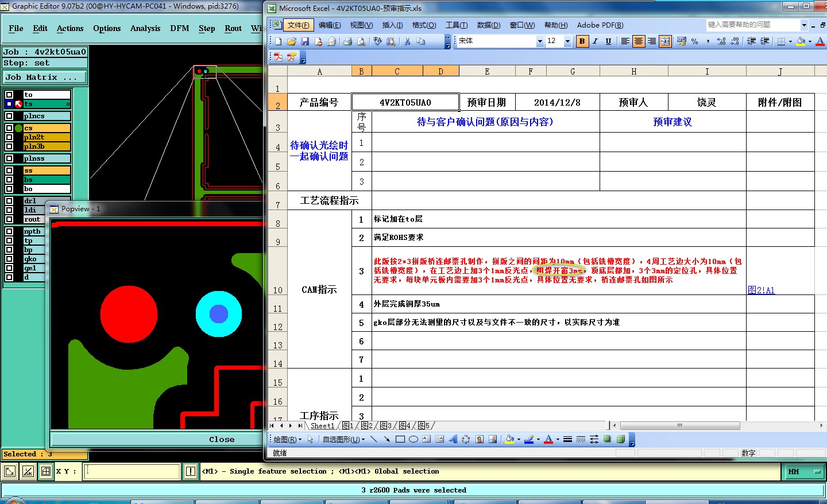827x504 pixels.
Task: Click the X Y coordinate input field
Action: (132, 471)
